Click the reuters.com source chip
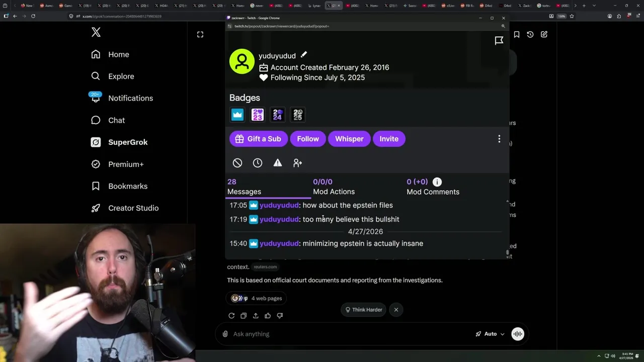This screenshot has height=362, width=644. pyautogui.click(x=265, y=267)
